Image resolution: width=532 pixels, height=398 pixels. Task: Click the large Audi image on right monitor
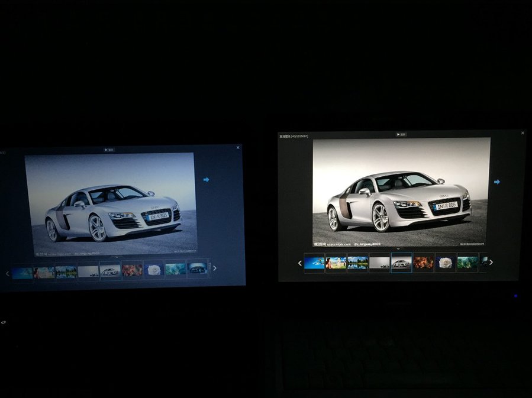[x=401, y=192]
